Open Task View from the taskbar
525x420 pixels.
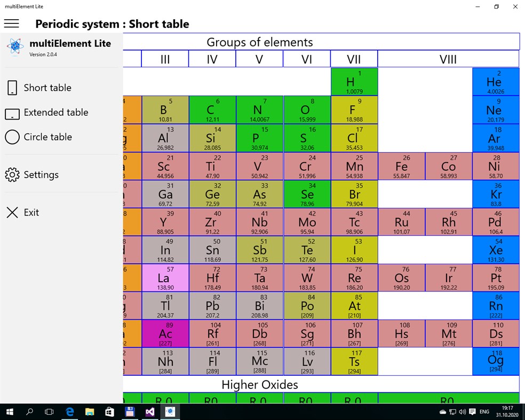(x=49, y=411)
